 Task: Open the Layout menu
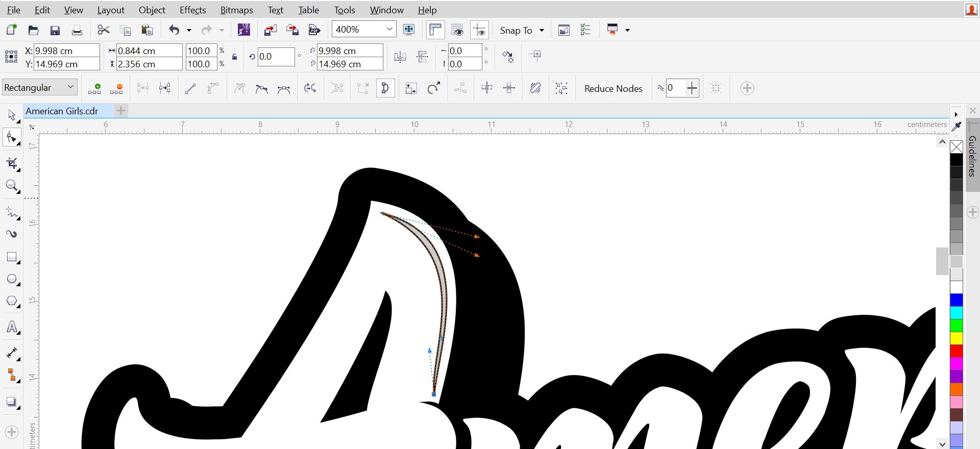pyautogui.click(x=111, y=10)
